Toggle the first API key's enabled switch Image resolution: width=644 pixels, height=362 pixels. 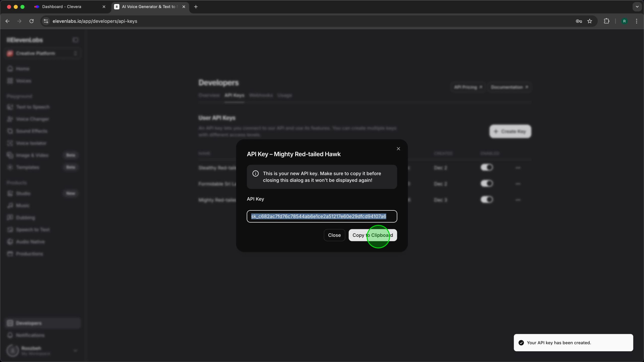point(487,167)
